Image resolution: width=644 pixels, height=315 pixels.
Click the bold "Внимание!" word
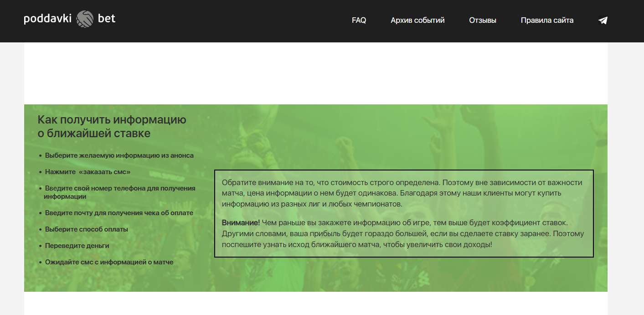241,223
